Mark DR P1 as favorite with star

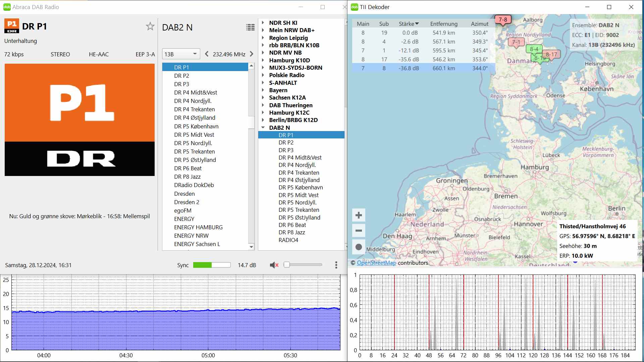pyautogui.click(x=150, y=26)
